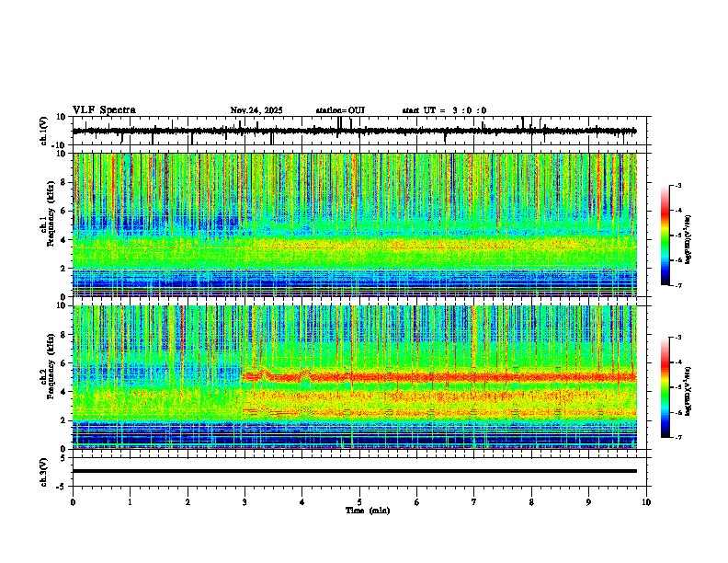
Task: Click the "6" kHz tick on ch.1 frequency axis
Action: click(x=64, y=212)
